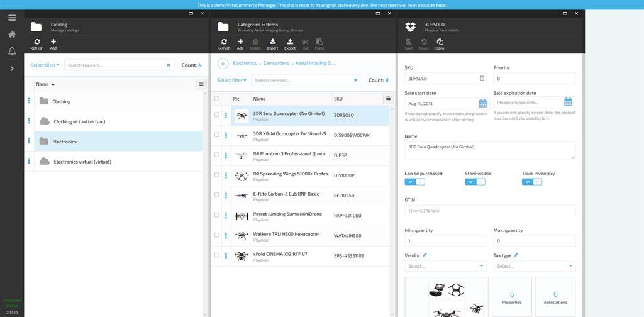
Task: Go back using the circular arrow
Action: tap(223, 64)
